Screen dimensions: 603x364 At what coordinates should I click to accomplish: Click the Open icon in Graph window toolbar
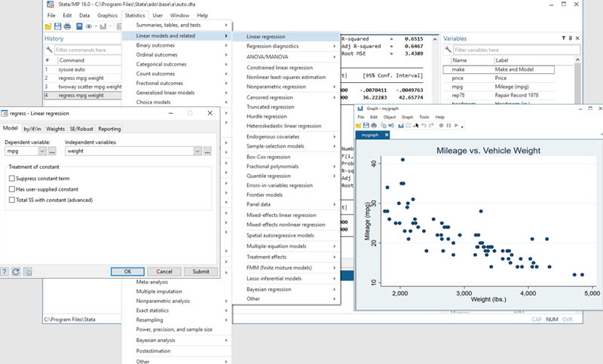(x=359, y=125)
